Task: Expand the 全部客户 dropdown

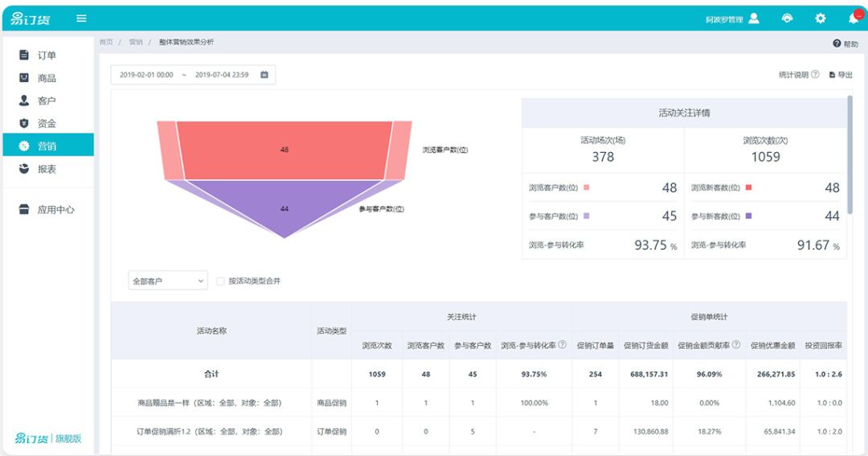Action: [168, 281]
